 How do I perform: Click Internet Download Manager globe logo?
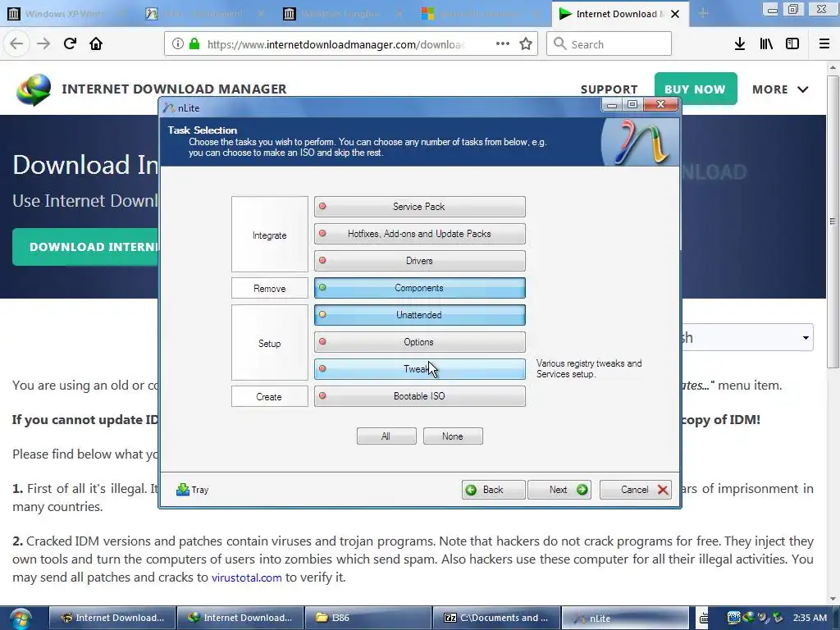[33, 89]
